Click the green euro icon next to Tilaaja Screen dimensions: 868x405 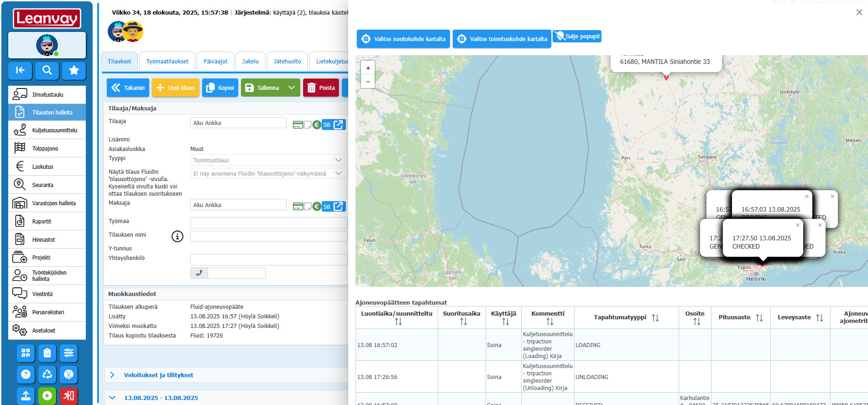coord(317,125)
